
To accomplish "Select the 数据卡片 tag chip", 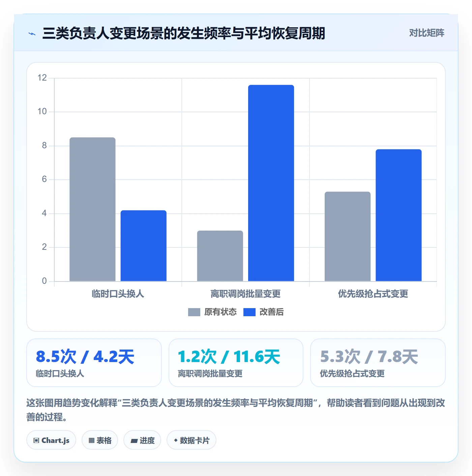I will click(191, 440).
